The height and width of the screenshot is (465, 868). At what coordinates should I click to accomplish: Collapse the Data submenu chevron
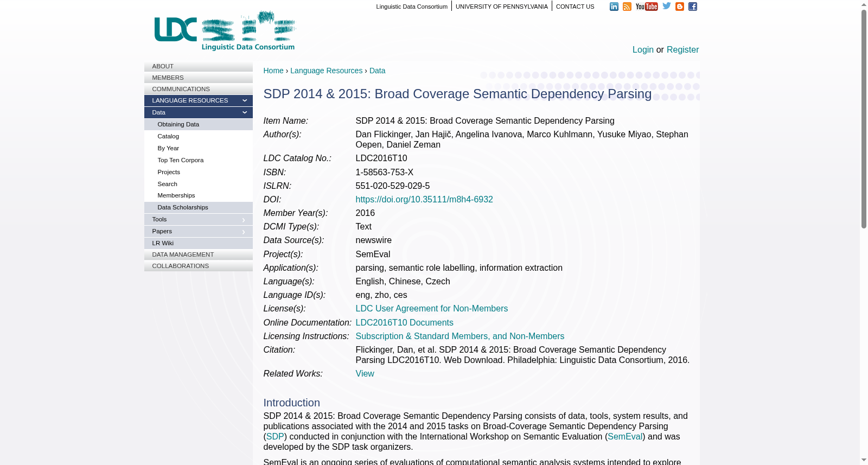(245, 112)
